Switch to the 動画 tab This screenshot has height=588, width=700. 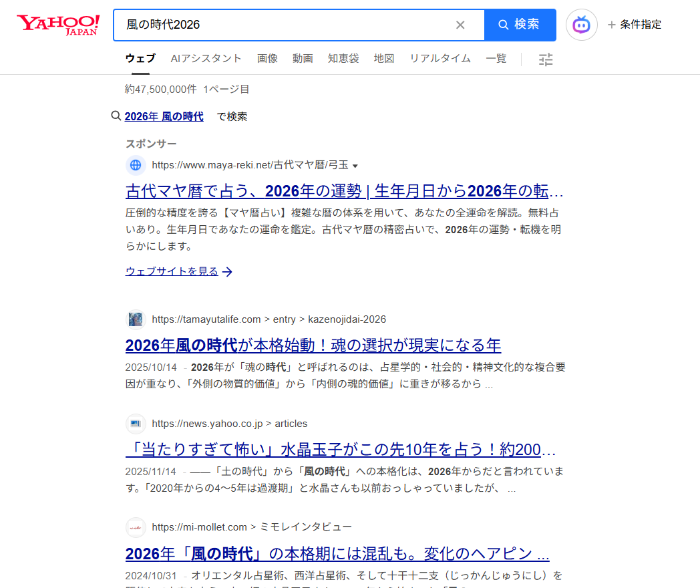point(303,59)
